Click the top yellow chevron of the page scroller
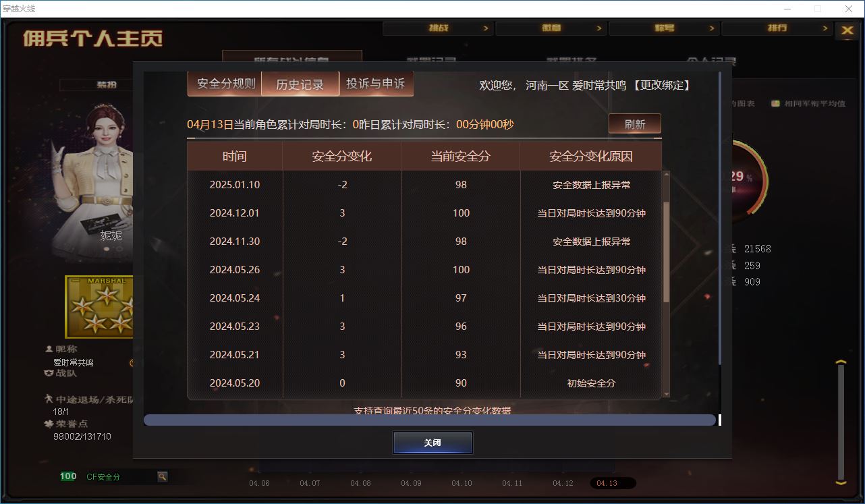The width and height of the screenshot is (865, 504). [841, 364]
